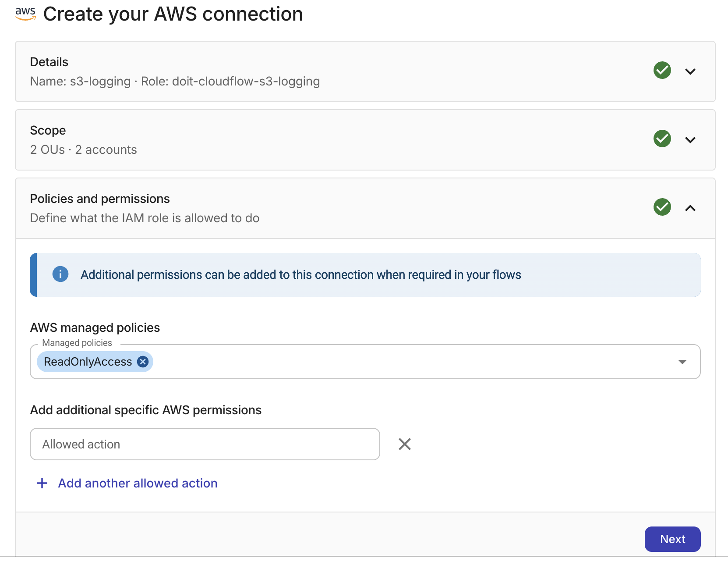Click the green check icon in Details

point(662,70)
